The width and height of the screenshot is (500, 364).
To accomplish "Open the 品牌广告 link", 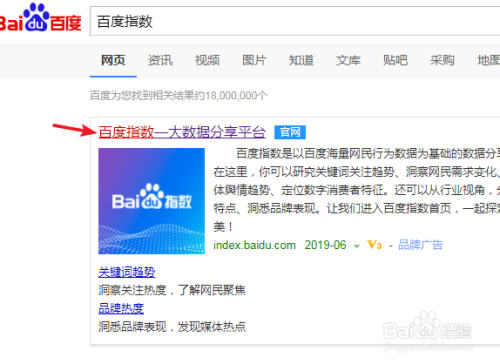I will [421, 245].
